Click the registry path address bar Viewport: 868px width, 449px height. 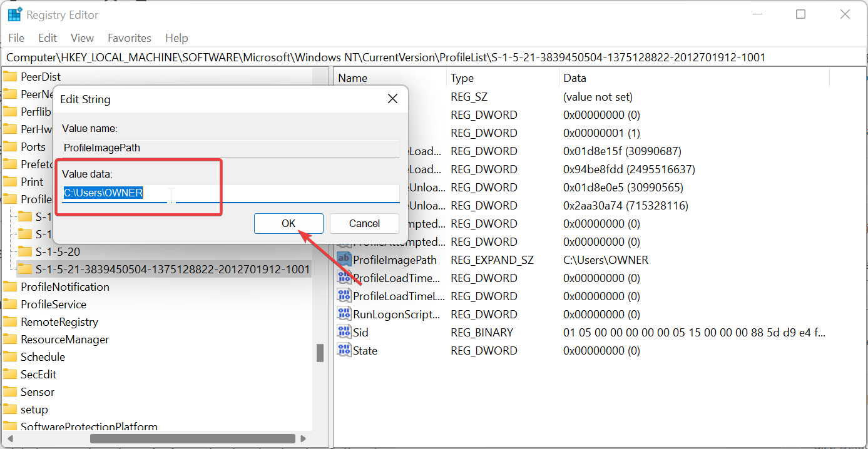click(x=434, y=57)
